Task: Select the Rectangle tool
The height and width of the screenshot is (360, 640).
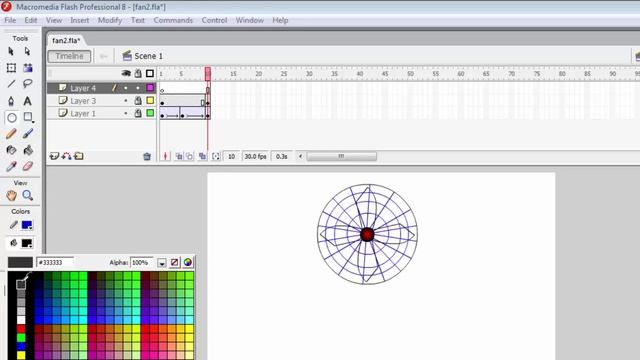Action: point(28,118)
